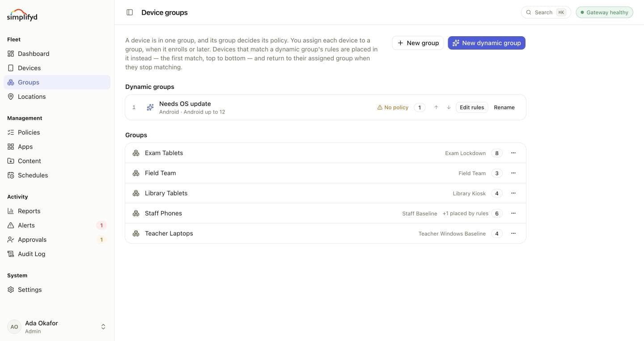Click the Staff Phones group icon
Viewport: 644px width, 341px height.
[x=136, y=213]
